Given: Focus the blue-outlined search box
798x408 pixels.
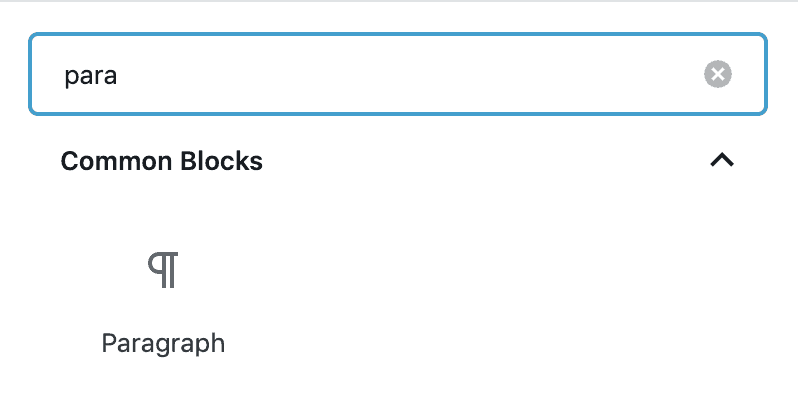Looking at the screenshot, I should click(397, 74).
